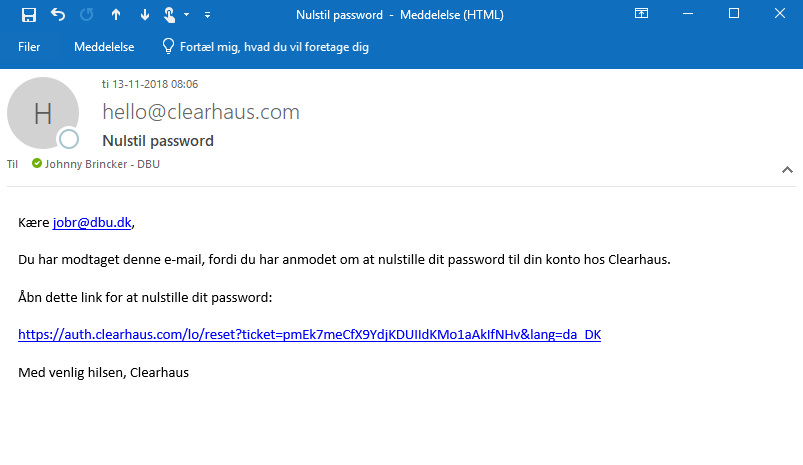Go to next item with the down arrow
Viewport: 803px width, 465px height.
pos(144,15)
